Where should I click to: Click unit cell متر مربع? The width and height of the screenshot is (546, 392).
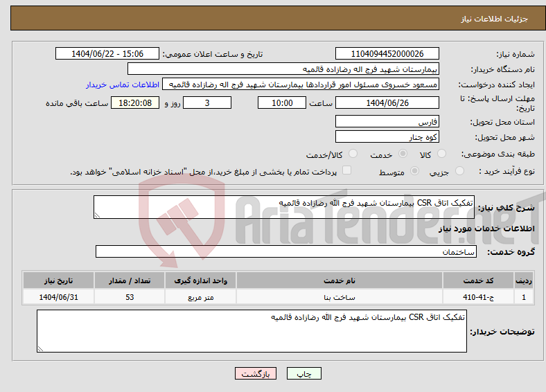[x=200, y=297]
